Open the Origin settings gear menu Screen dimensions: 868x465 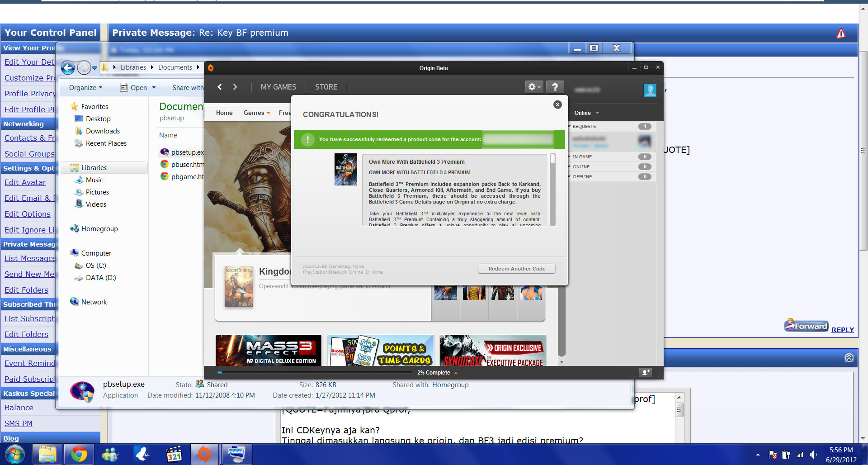pyautogui.click(x=534, y=87)
